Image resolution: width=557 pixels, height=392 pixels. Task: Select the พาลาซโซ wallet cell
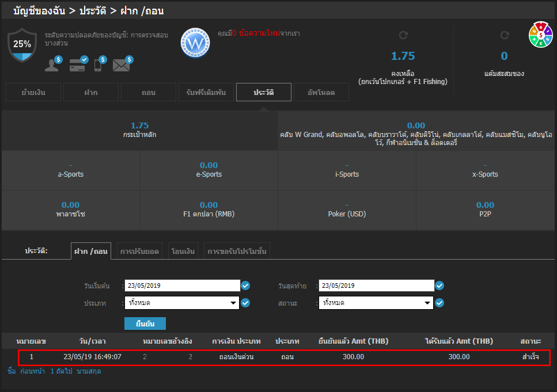(71, 210)
